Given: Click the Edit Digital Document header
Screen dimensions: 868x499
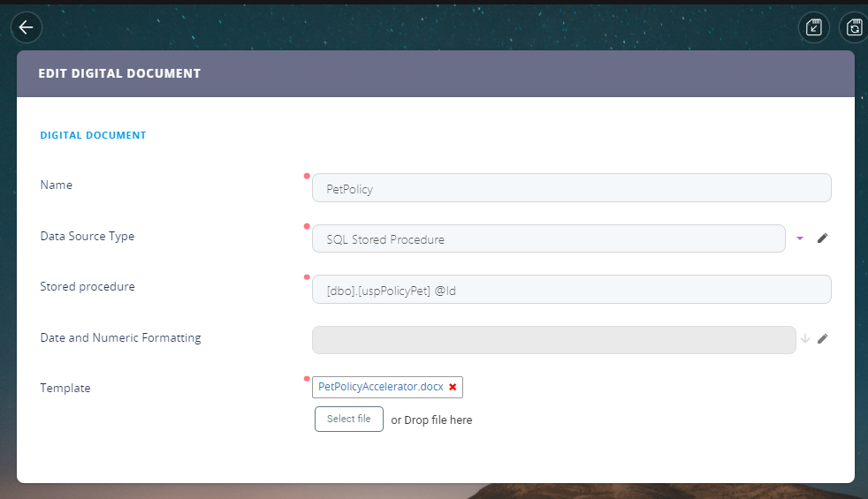Looking at the screenshot, I should 119,73.
